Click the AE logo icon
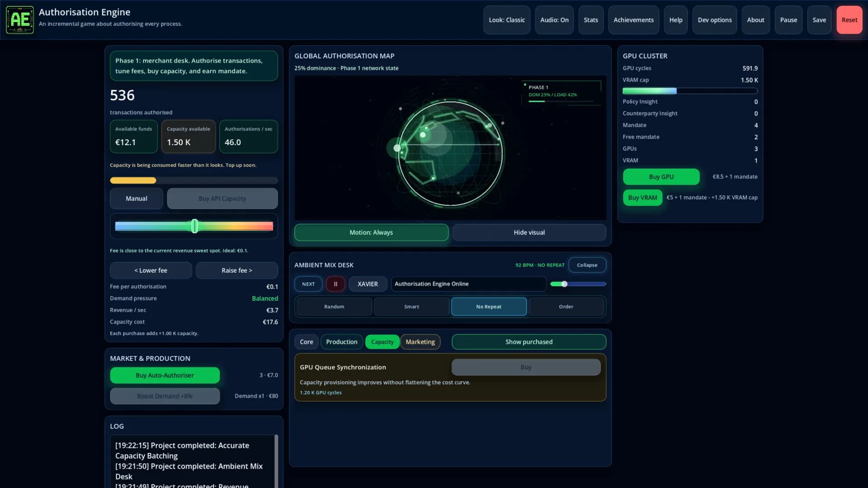The height and width of the screenshot is (488, 868). click(20, 20)
